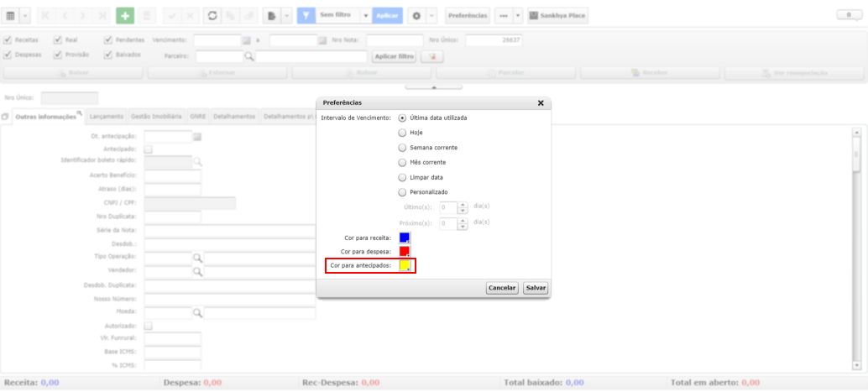Refresh the records with the reload icon
868x392 pixels.
click(212, 16)
